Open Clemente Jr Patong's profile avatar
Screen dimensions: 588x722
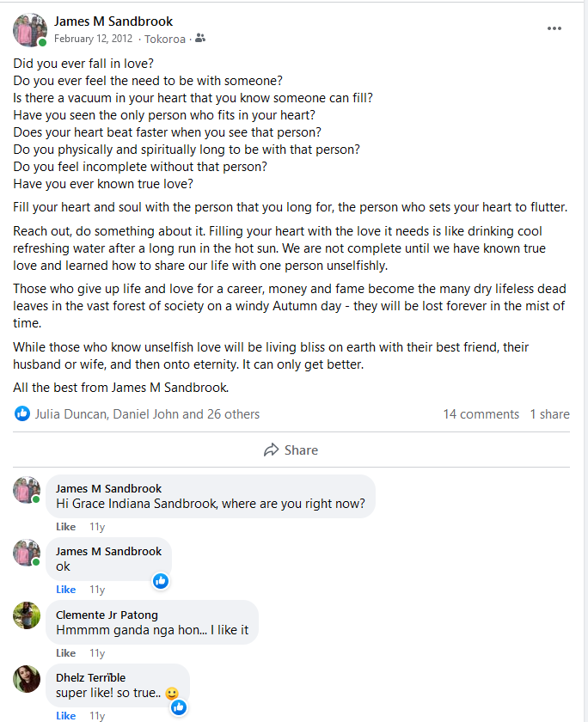(27, 615)
